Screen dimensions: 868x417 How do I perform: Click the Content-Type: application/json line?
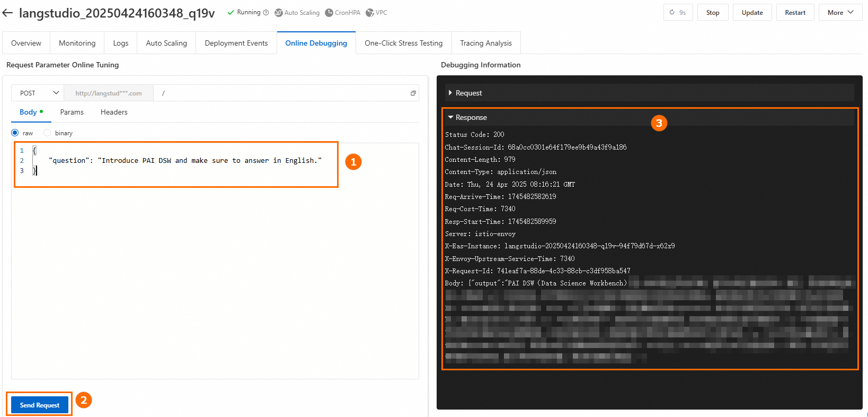point(501,172)
